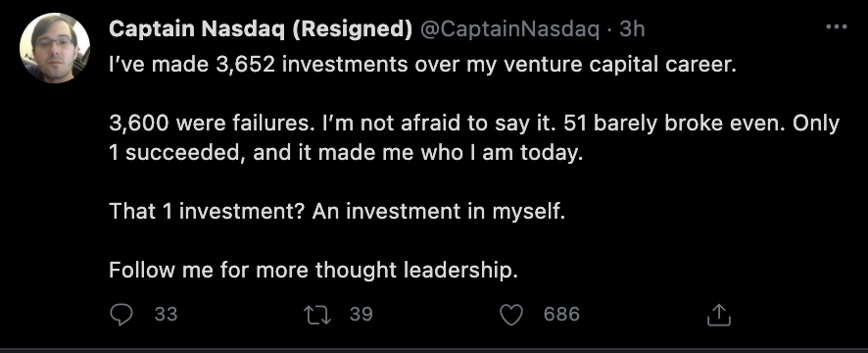The height and width of the screenshot is (353, 868).
Task: Open the @CaptainNasdaq handle link
Action: (509, 28)
